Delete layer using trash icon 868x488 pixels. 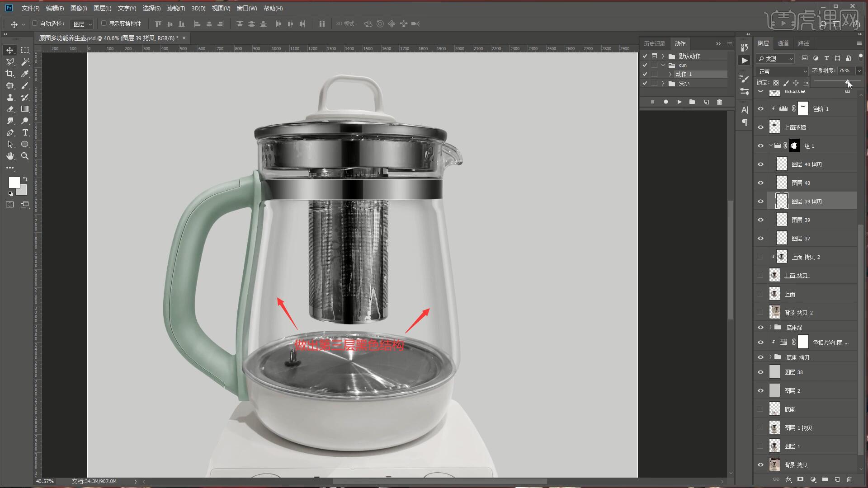(x=849, y=479)
